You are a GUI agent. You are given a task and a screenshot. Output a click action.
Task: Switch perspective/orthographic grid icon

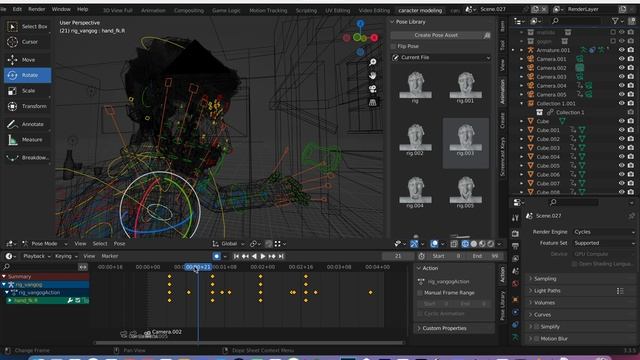tap(372, 102)
